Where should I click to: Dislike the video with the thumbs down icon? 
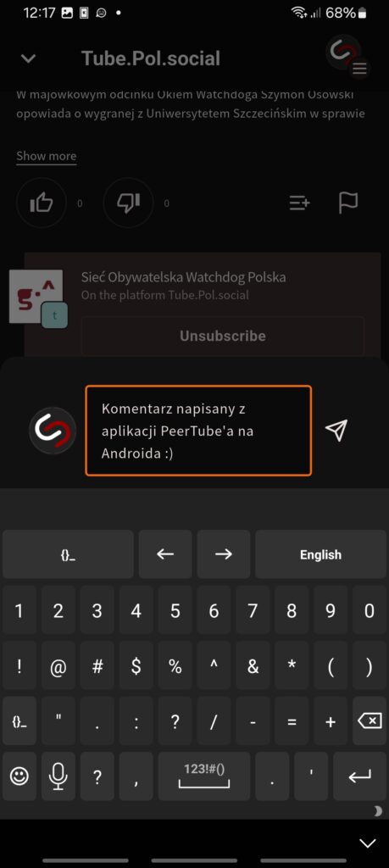tap(128, 203)
